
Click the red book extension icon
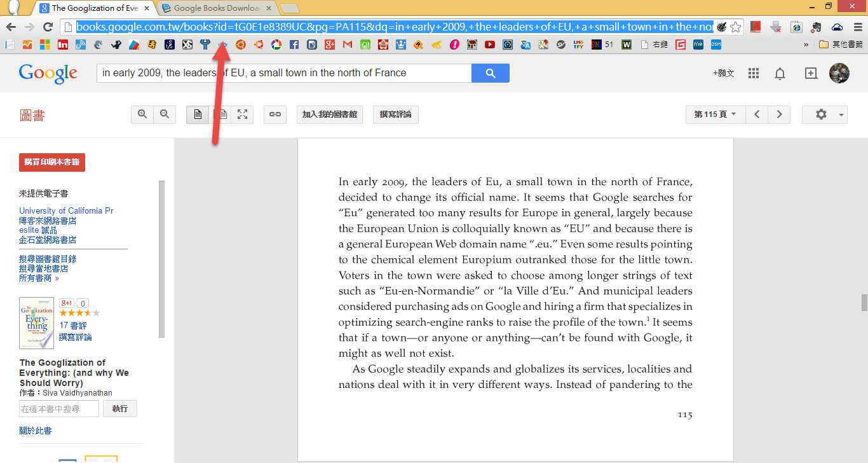[756, 27]
